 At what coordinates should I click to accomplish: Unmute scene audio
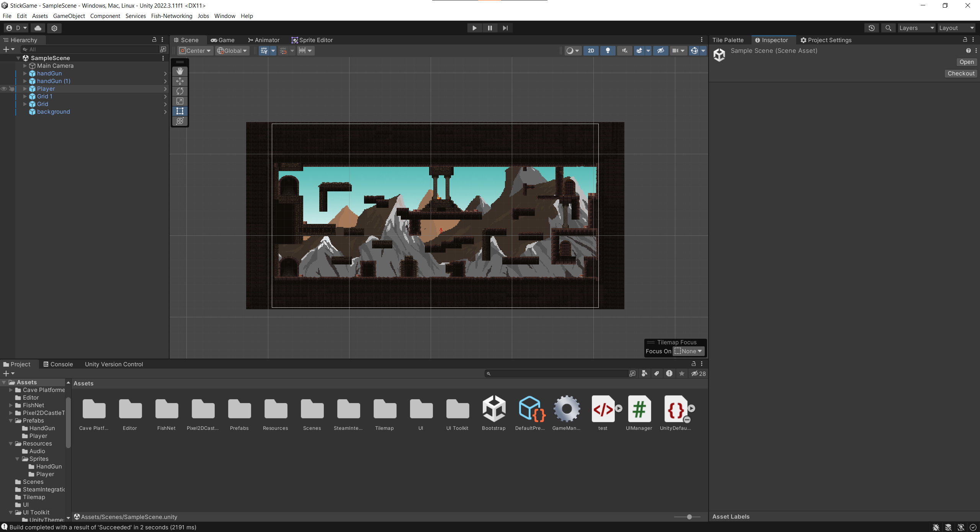tap(624, 51)
